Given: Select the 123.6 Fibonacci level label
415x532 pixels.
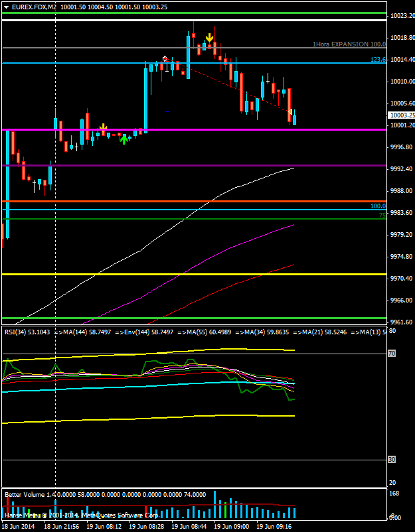Looking at the screenshot, I should pyautogui.click(x=377, y=60).
